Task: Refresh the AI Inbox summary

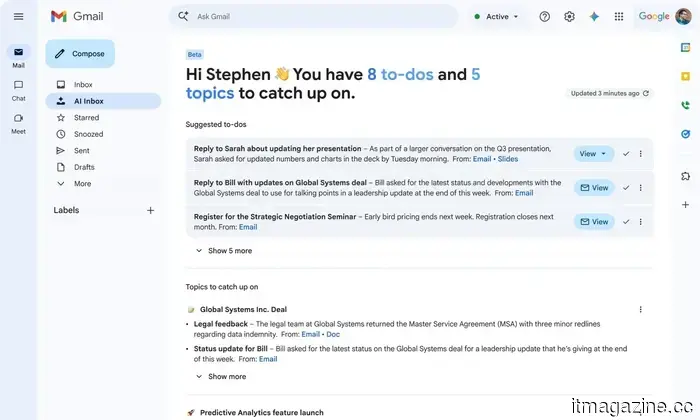Action: (x=646, y=93)
